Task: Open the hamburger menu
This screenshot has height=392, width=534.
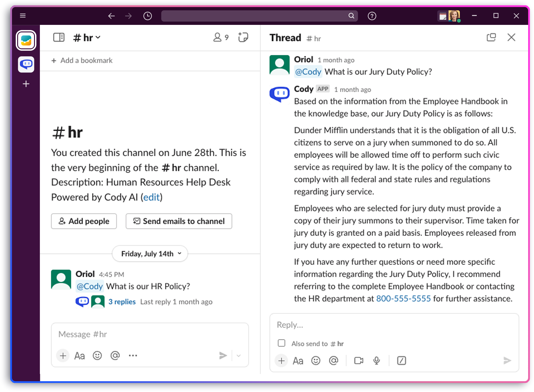Action: point(23,16)
